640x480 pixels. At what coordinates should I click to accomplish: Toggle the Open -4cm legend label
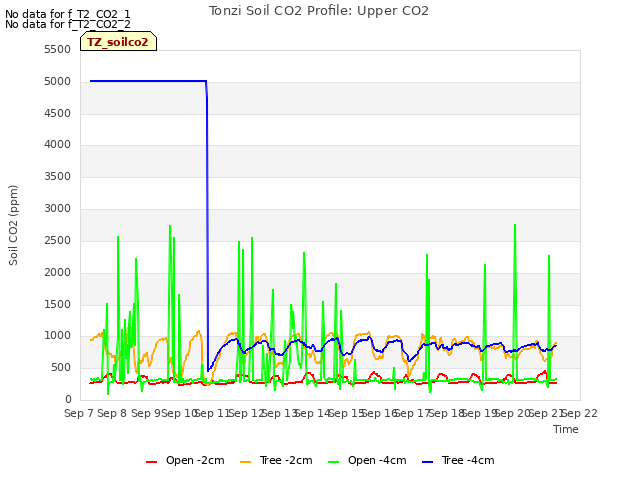[x=377, y=460]
